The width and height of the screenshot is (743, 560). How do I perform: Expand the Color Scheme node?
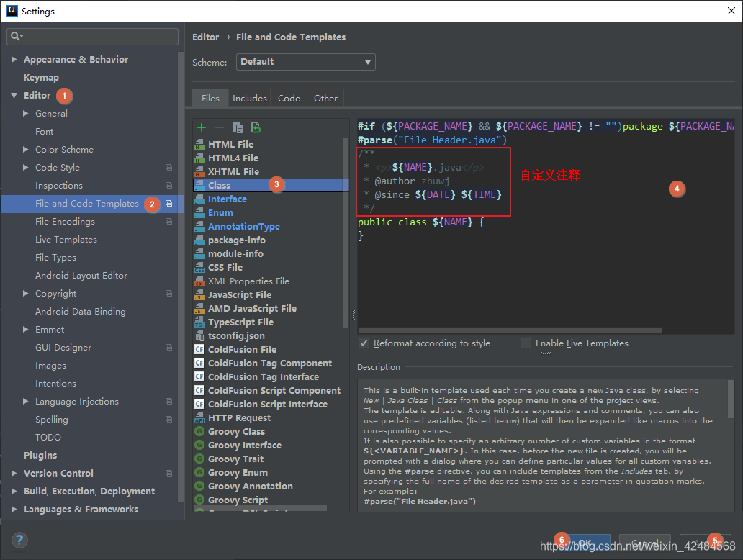coord(26,149)
